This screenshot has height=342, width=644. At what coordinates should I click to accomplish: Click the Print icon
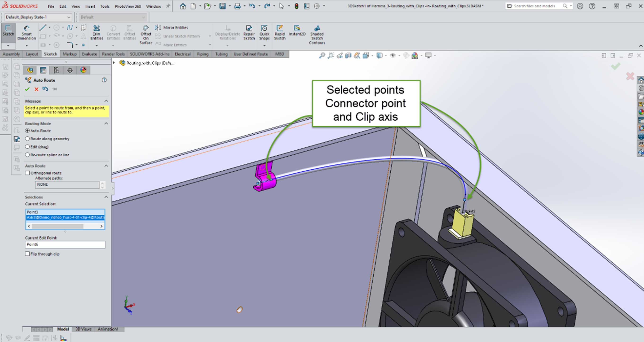coord(237,6)
